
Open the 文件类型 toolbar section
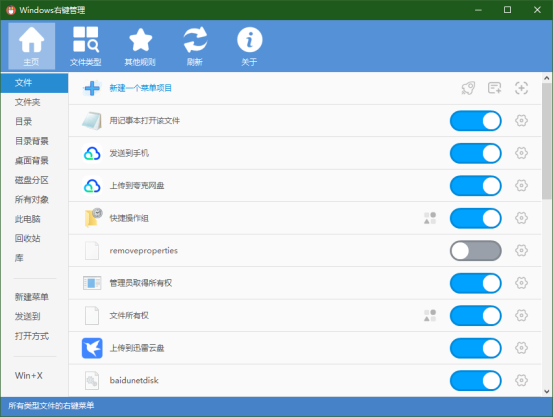(85, 46)
